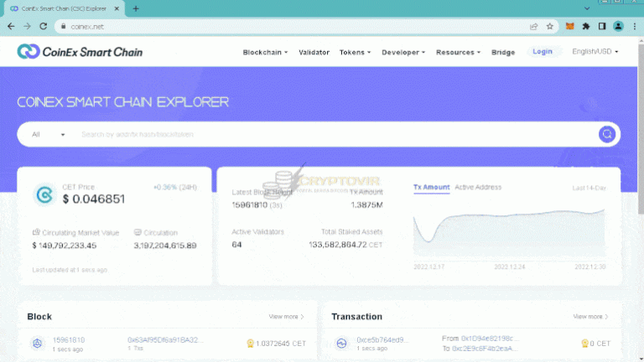Screen dimensions: 644x362
Task: Click circulating market value $ 149,792,233.45
Action: pyautogui.click(x=64, y=246)
